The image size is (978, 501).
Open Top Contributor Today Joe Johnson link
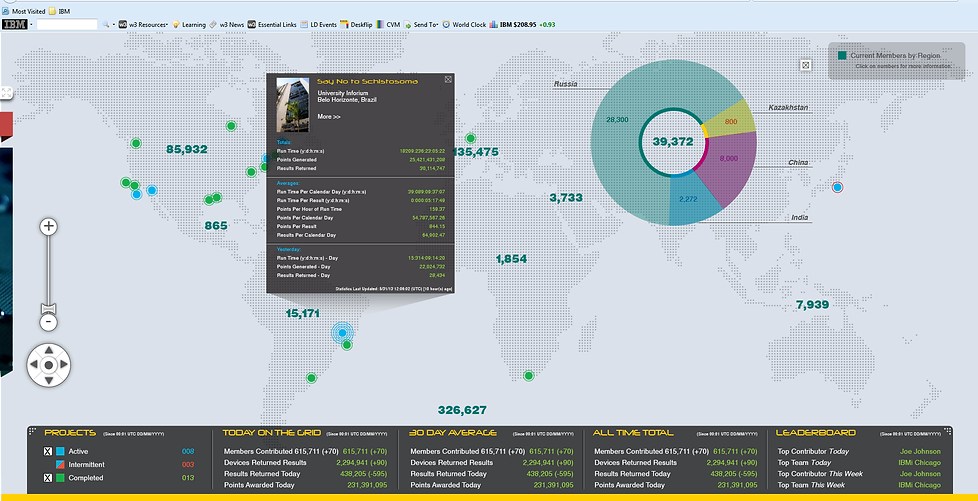tap(920, 451)
